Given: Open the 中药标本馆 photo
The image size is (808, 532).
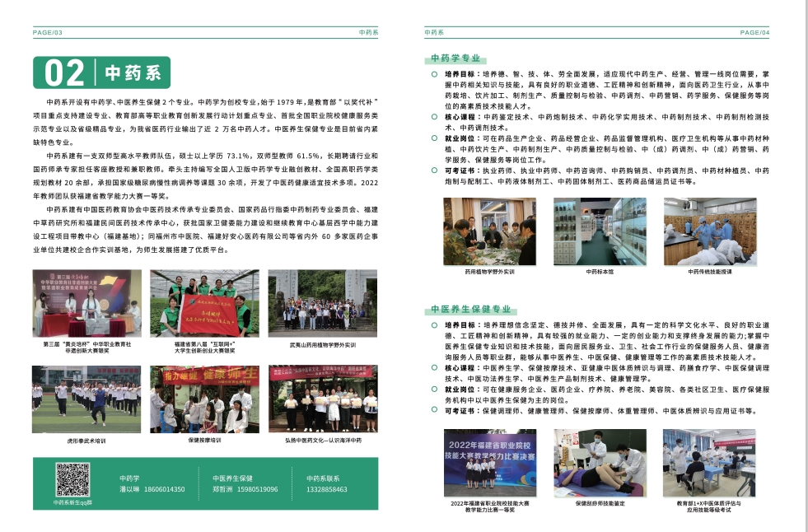Looking at the screenshot, I should pos(600,231).
